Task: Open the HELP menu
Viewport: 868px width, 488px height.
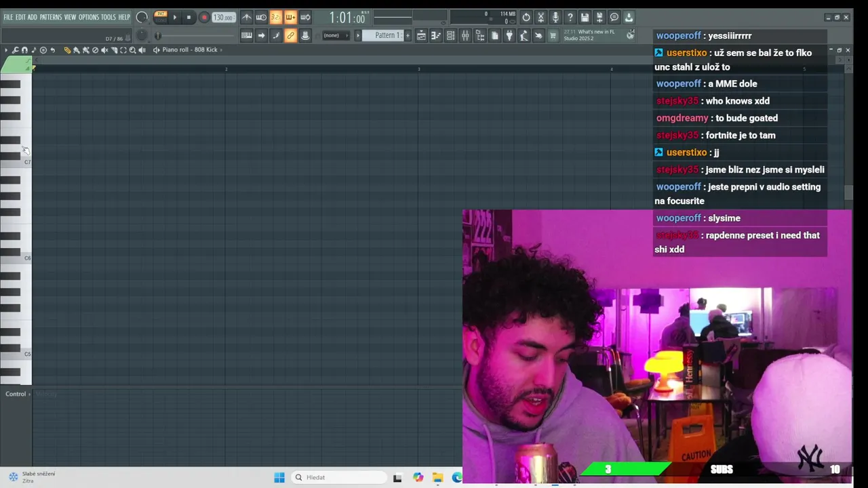Action: point(124,17)
